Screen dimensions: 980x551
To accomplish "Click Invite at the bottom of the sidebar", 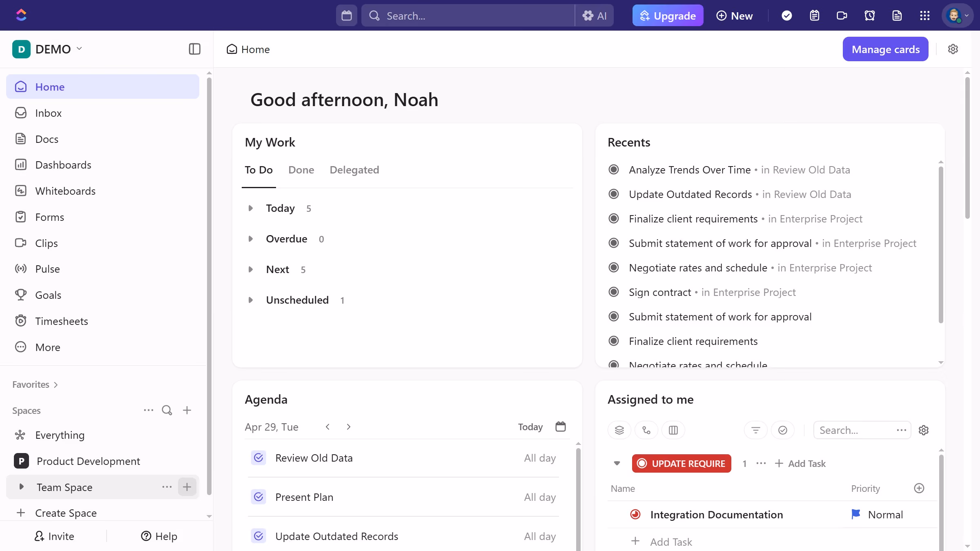I will [54, 536].
